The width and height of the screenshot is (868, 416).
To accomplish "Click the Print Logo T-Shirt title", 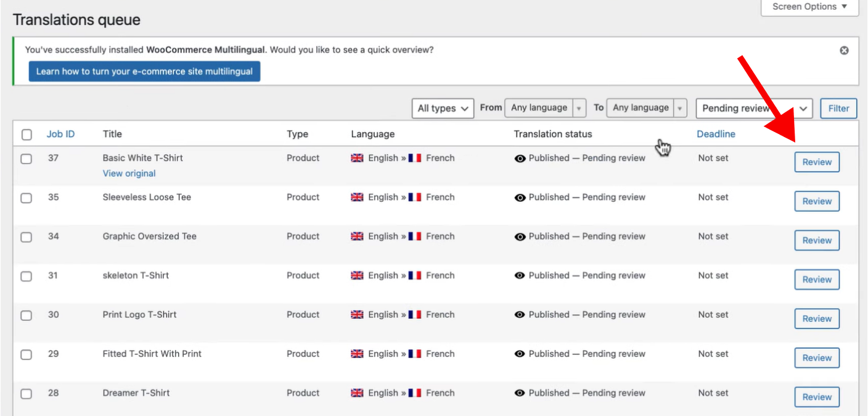I will pos(140,315).
